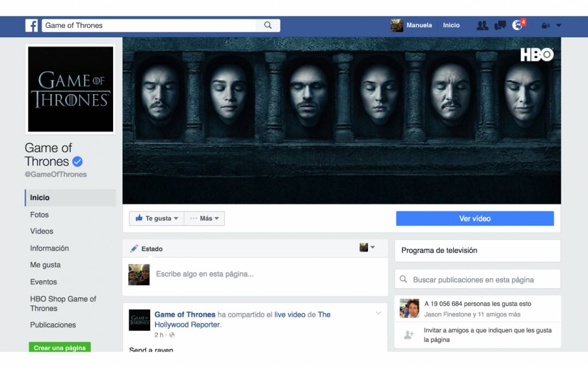
Task: Go to Manuela profile link
Action: pyautogui.click(x=419, y=25)
